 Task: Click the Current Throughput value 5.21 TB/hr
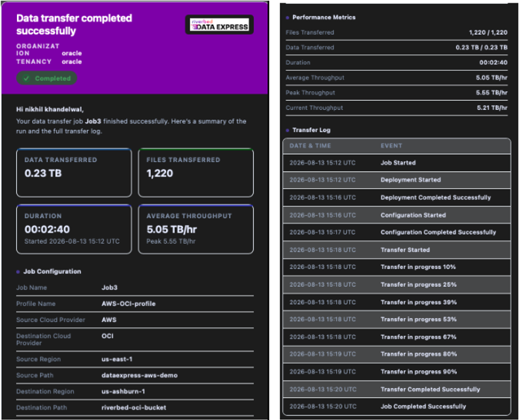point(492,108)
